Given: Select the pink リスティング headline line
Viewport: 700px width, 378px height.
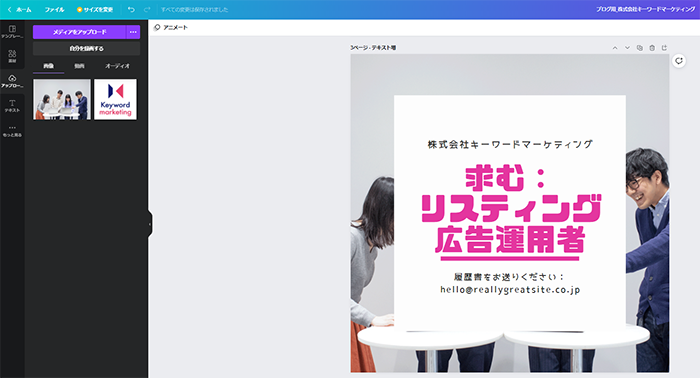Looking at the screenshot, I should pos(511,208).
